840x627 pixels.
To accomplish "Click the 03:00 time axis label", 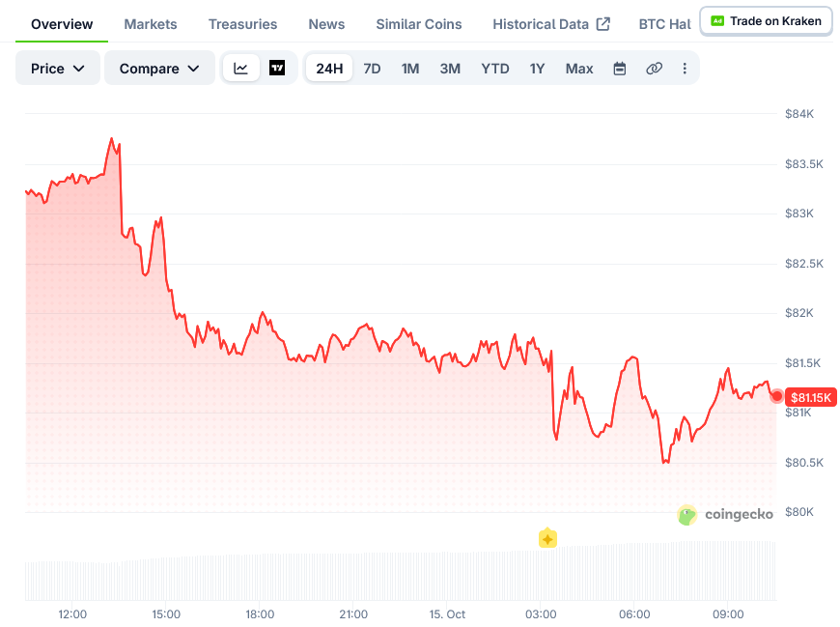I will (x=541, y=614).
